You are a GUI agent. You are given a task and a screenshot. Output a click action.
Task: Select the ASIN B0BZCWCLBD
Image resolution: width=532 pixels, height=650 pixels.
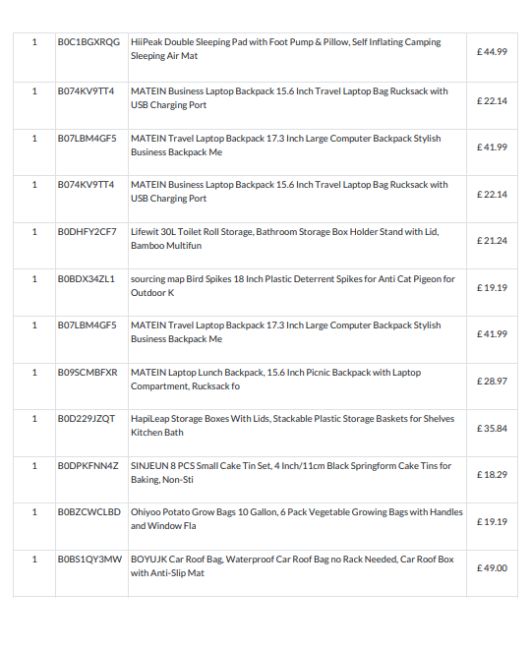click(x=89, y=512)
